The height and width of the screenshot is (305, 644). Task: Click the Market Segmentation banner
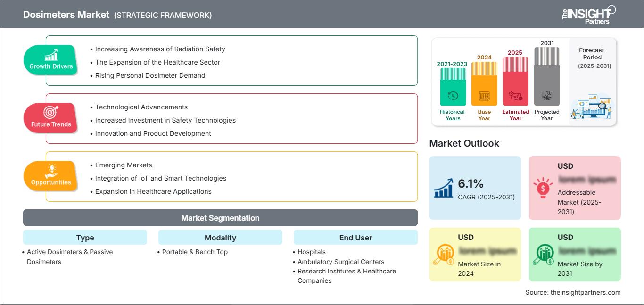(220, 218)
